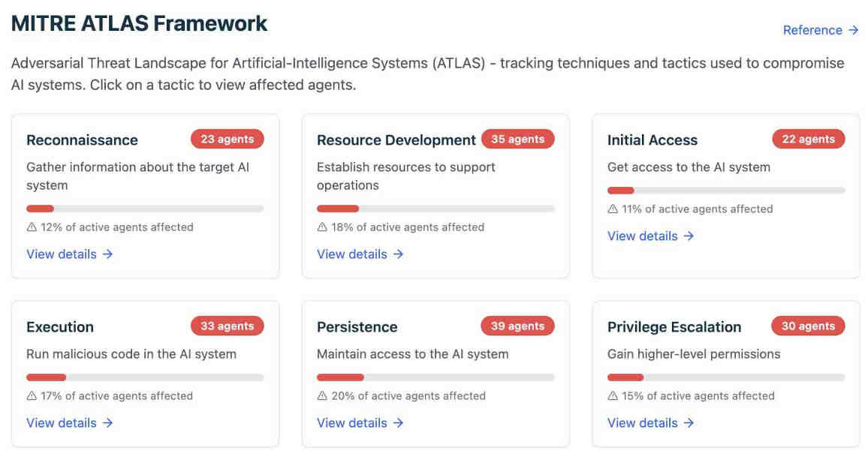Select the Privilege Escalation tactic title
This screenshot has height=460, width=868.
click(674, 327)
